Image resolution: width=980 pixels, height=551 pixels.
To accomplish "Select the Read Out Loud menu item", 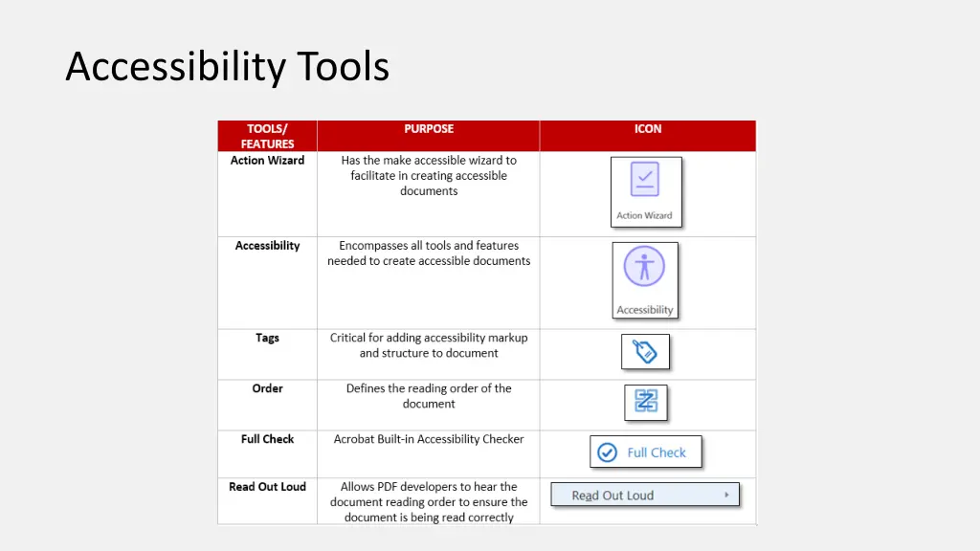I will click(613, 496).
